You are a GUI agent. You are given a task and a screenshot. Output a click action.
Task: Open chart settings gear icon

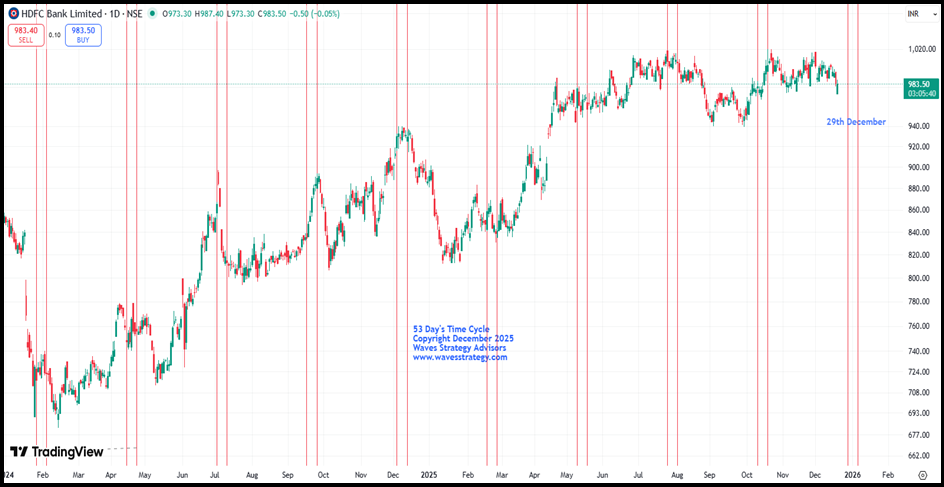922,474
